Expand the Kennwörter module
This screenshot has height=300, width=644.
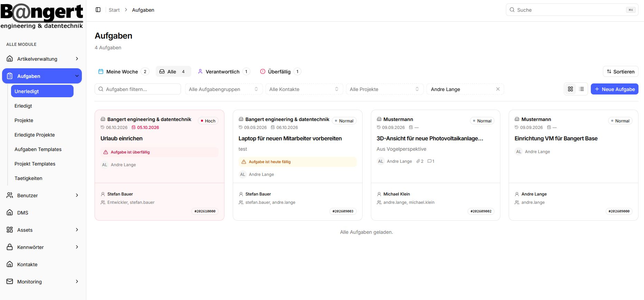[x=77, y=247]
